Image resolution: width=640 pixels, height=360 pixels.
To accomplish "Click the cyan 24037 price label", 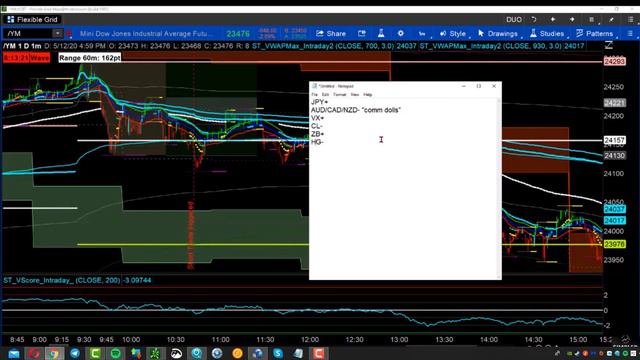I will [x=614, y=209].
